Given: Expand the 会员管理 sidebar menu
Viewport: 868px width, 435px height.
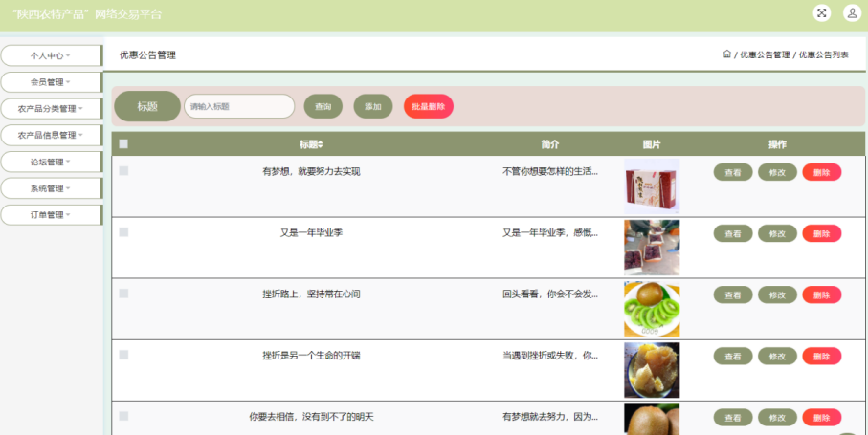Looking at the screenshot, I should pyautogui.click(x=51, y=82).
